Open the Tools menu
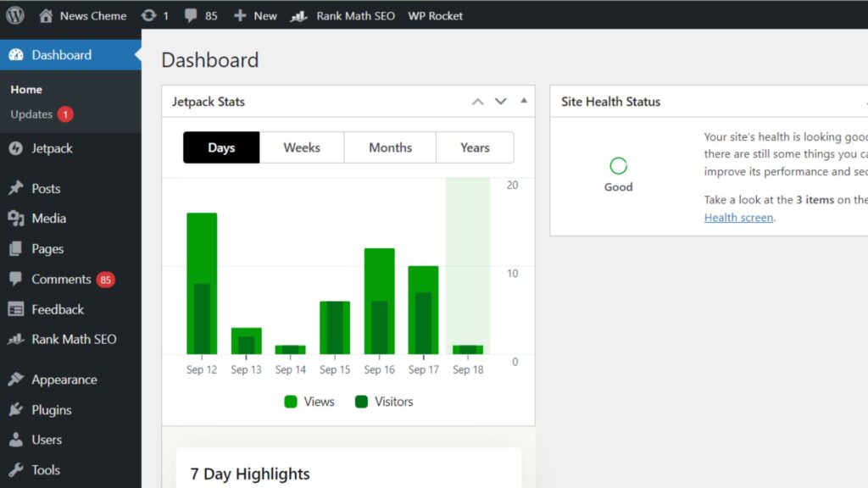868x488 pixels. click(46, 469)
